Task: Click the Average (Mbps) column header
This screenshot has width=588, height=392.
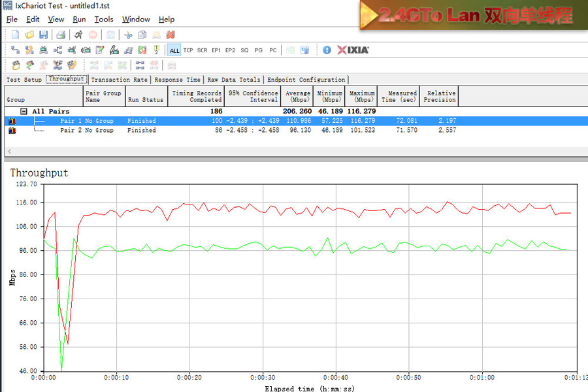Action: tap(297, 96)
